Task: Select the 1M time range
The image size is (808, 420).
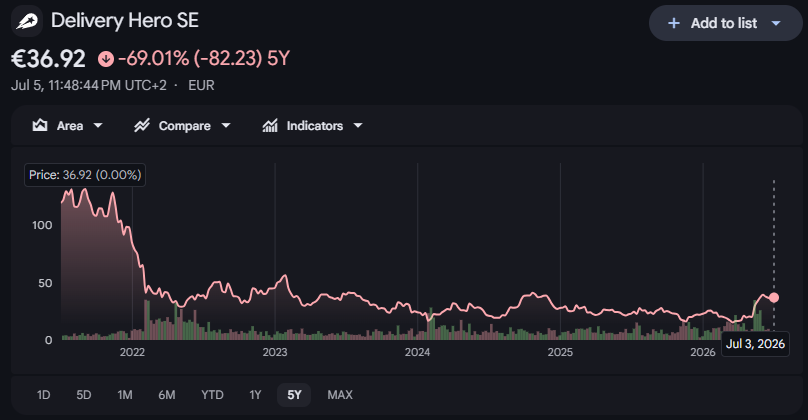Action: 125,395
